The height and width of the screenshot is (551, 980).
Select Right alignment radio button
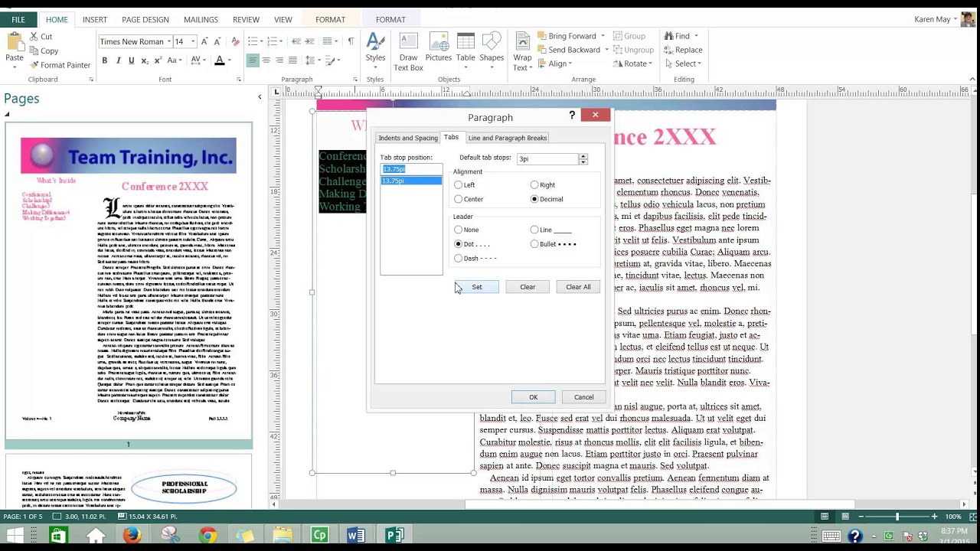[534, 184]
